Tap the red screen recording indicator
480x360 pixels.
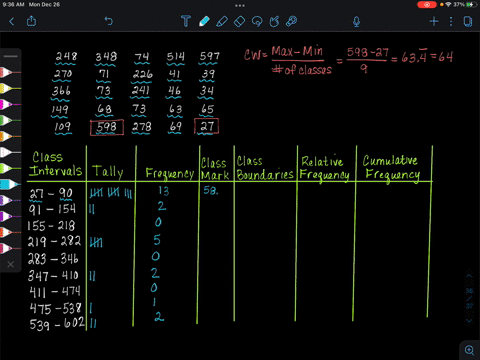427,5
